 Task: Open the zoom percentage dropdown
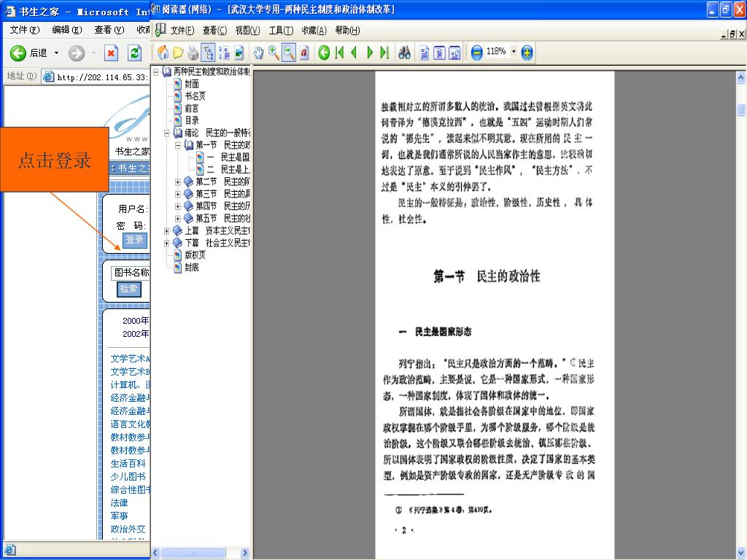coord(514,52)
